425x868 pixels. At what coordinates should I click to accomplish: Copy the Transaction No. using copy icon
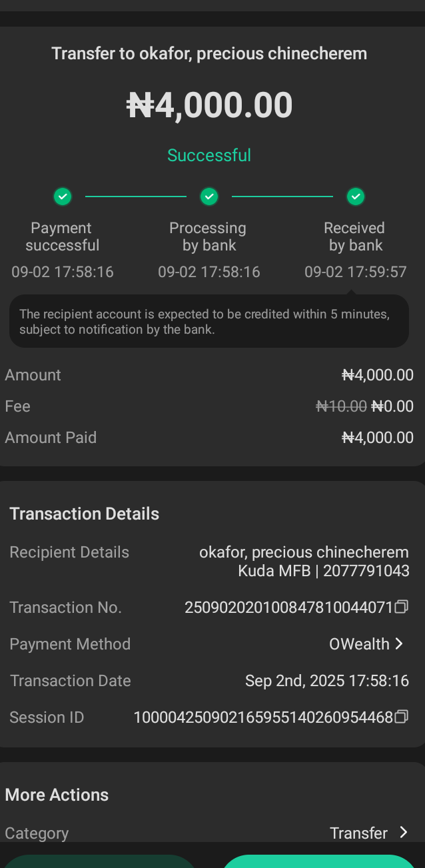(401, 607)
